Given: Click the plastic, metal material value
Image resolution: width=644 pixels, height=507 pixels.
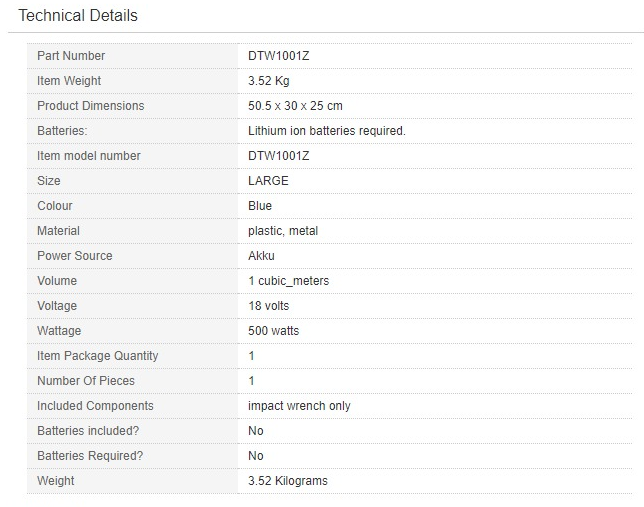Looking at the screenshot, I should click(x=283, y=231).
